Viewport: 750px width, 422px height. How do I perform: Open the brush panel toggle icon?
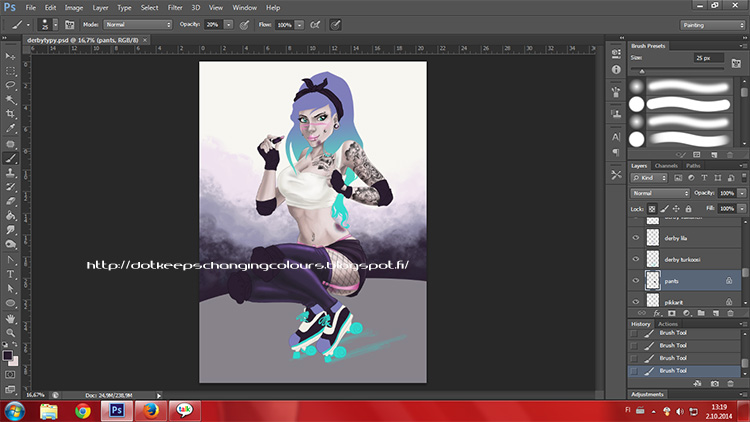tap(69, 25)
